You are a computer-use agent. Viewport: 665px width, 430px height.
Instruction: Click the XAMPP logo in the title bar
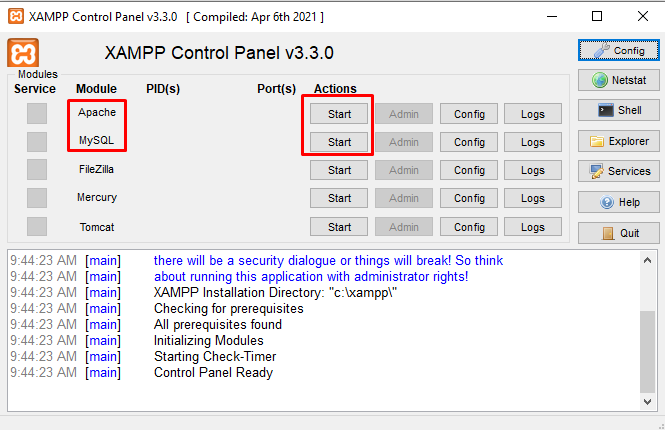coord(16,17)
